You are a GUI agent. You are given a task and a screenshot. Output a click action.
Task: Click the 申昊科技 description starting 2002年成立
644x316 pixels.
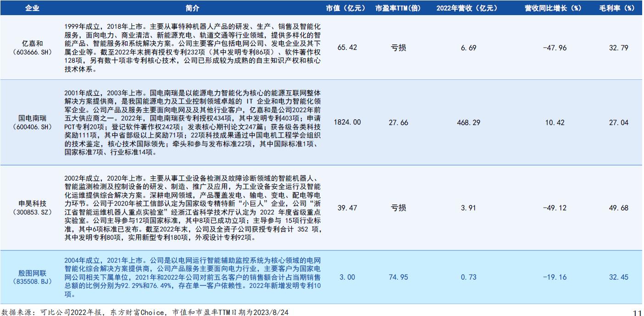pyautogui.click(x=193, y=208)
